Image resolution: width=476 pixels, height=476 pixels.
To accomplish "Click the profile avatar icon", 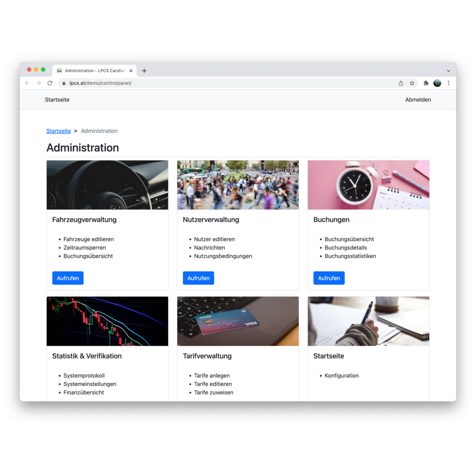I will click(x=437, y=83).
